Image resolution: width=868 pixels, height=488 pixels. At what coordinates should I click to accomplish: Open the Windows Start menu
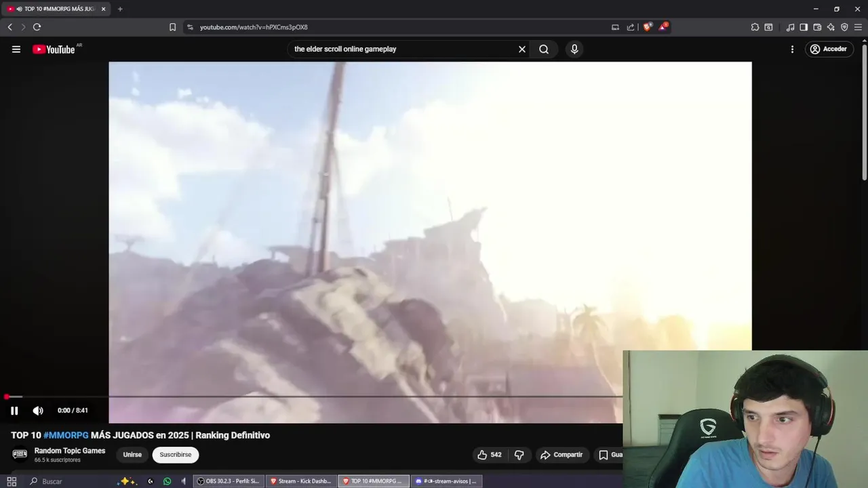point(12,481)
